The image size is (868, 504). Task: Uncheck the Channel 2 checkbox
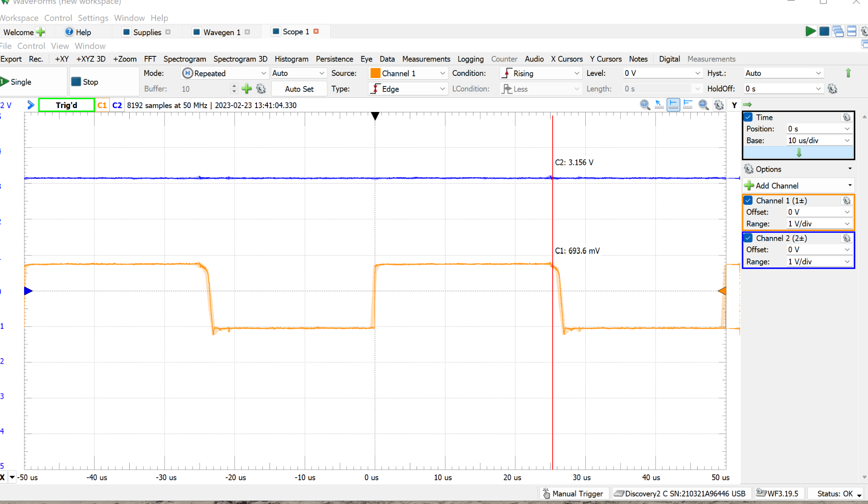tap(748, 238)
